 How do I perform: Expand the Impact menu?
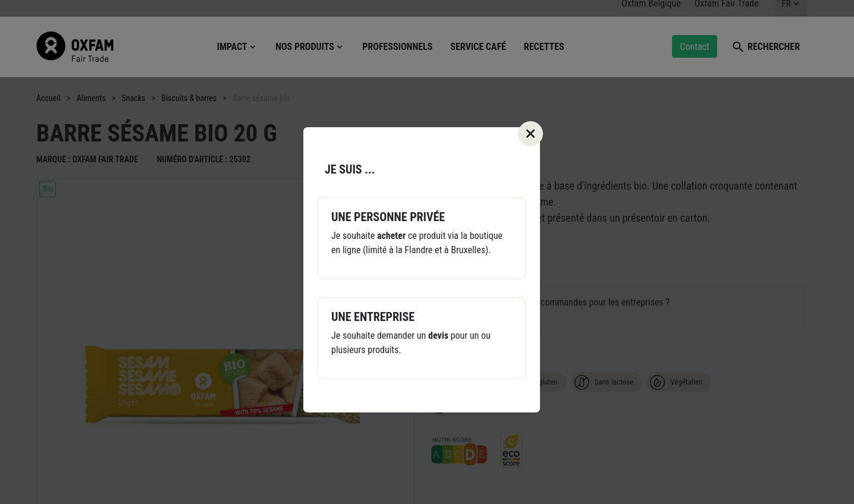236,47
